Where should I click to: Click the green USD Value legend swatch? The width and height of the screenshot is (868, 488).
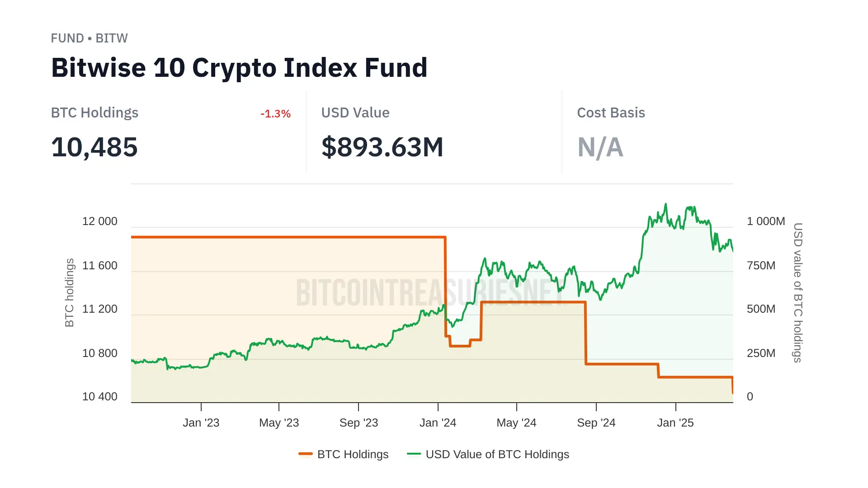click(414, 454)
